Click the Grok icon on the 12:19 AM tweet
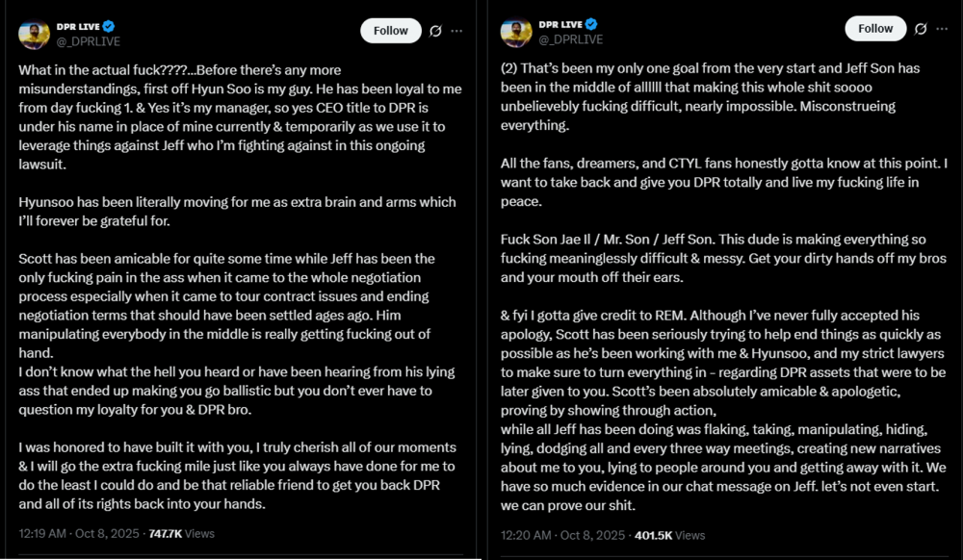Screen dimensions: 963x560 tap(435, 31)
